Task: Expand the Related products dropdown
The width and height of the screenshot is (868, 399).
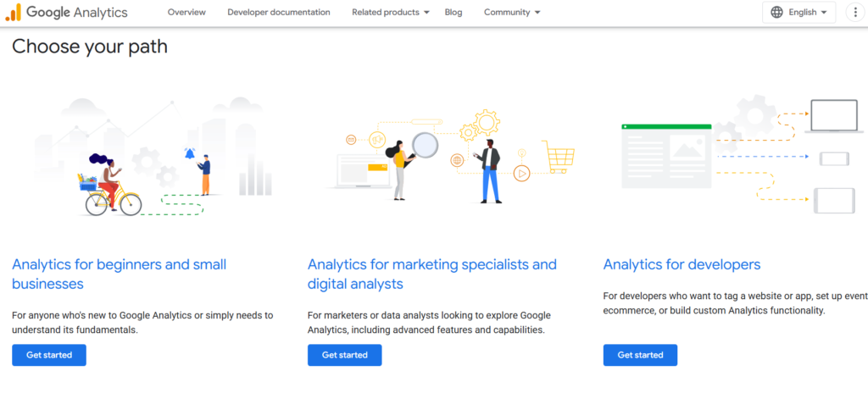Action: click(391, 13)
